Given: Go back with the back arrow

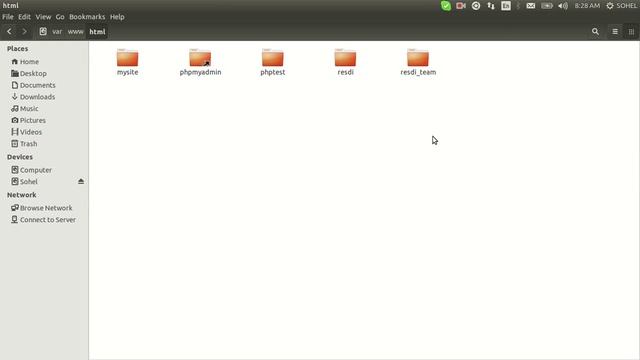Looking at the screenshot, I should 9,31.
